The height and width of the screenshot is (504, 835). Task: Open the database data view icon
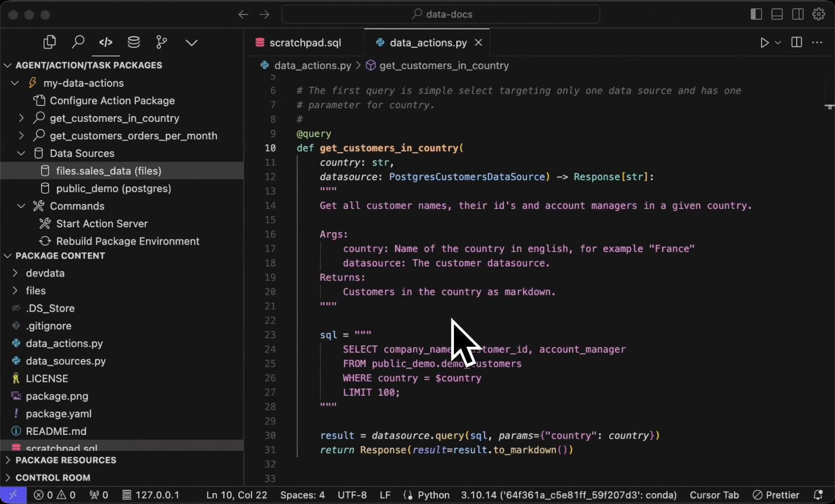pos(134,42)
